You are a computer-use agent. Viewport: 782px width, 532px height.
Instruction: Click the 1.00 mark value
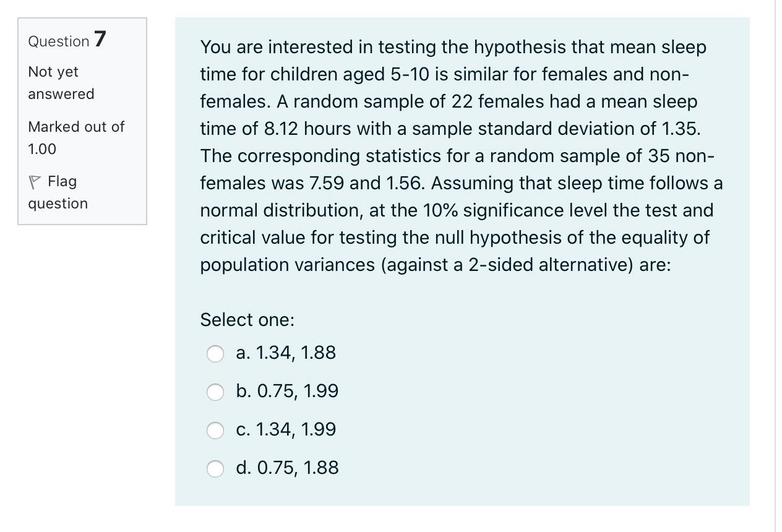tap(42, 149)
